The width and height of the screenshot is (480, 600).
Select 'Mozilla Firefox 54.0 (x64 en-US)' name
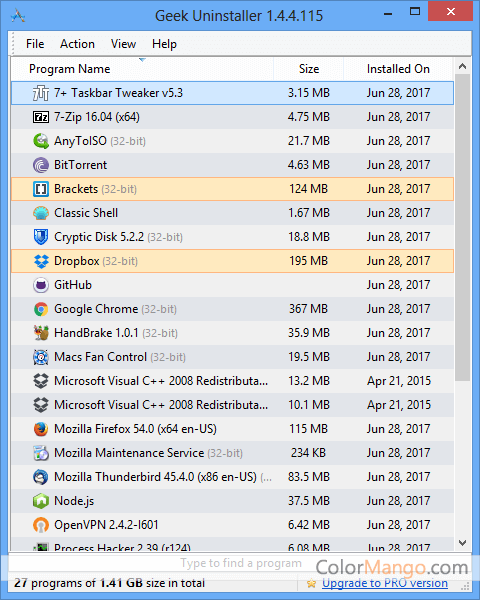(x=136, y=429)
